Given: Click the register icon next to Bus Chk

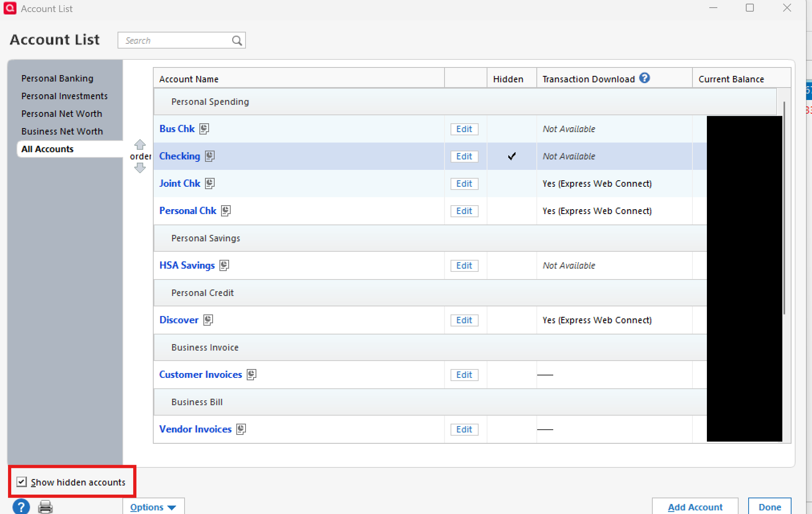Looking at the screenshot, I should pos(204,128).
